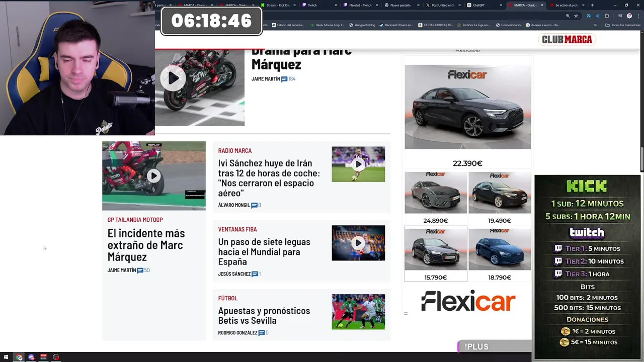The width and height of the screenshot is (644, 362).
Task: Play the Marc Márquez drama video
Action: pyautogui.click(x=173, y=78)
